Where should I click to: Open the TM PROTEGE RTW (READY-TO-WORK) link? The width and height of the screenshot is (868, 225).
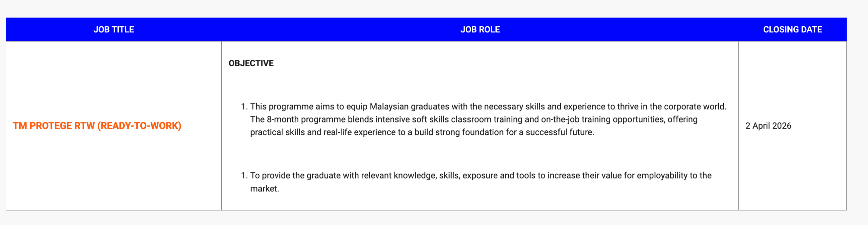pyautogui.click(x=97, y=126)
